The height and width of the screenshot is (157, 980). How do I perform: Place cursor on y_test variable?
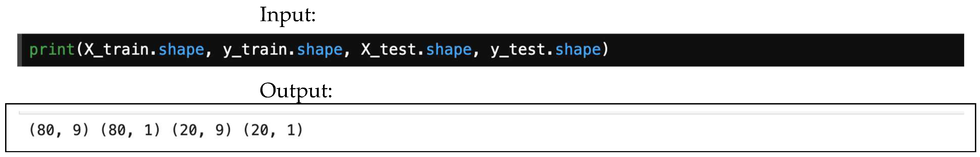pos(518,50)
